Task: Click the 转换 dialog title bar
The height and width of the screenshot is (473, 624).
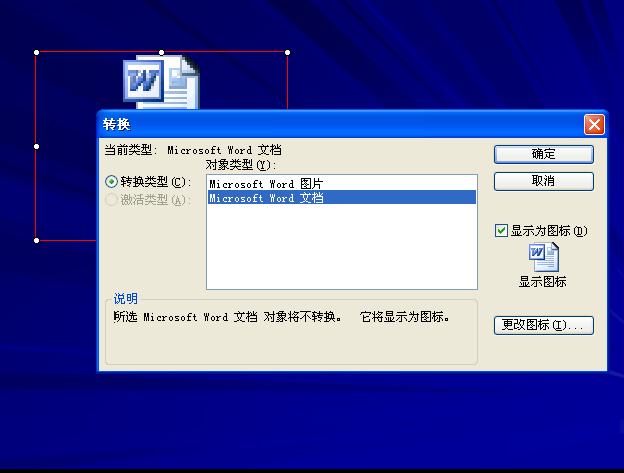Action: point(340,125)
